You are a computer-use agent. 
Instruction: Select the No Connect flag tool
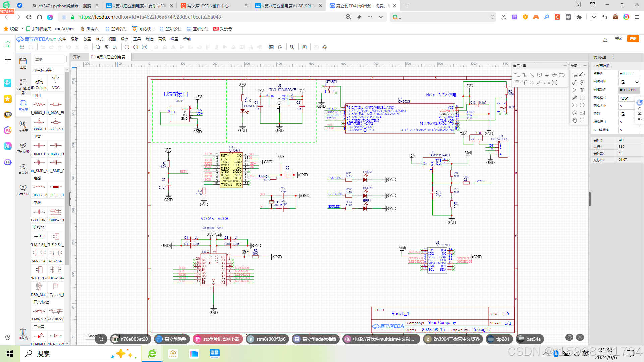click(x=532, y=82)
